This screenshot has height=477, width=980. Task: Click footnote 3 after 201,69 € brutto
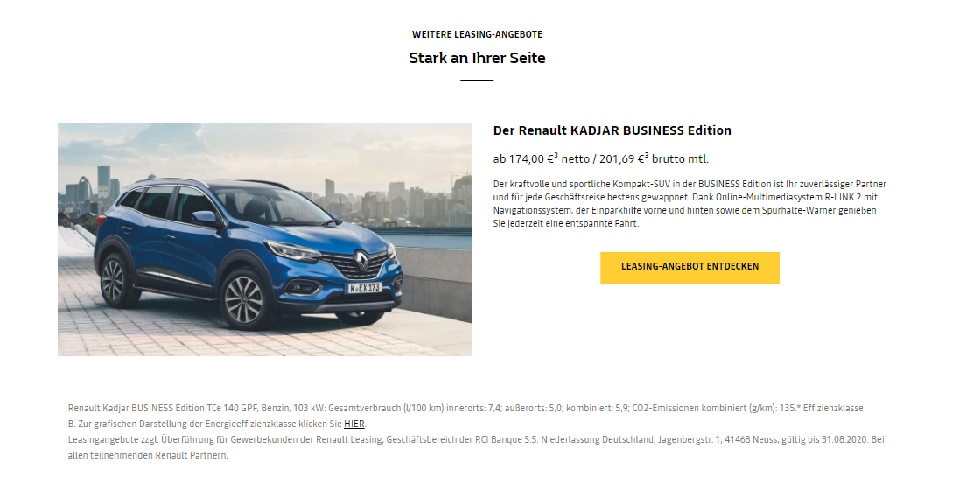[647, 154]
